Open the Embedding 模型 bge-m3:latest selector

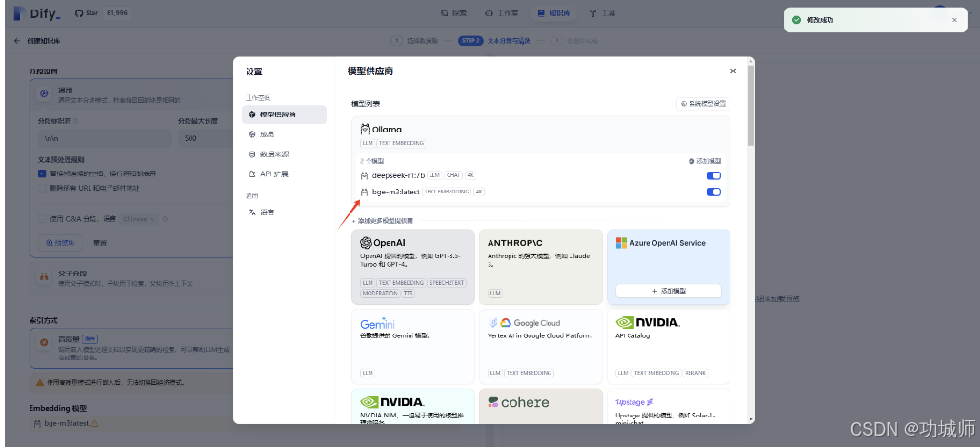[131, 423]
